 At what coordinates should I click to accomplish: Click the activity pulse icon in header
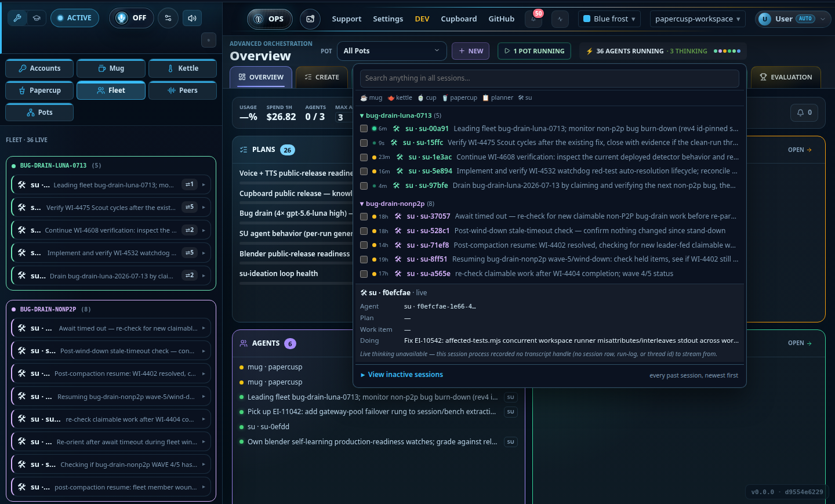click(560, 19)
